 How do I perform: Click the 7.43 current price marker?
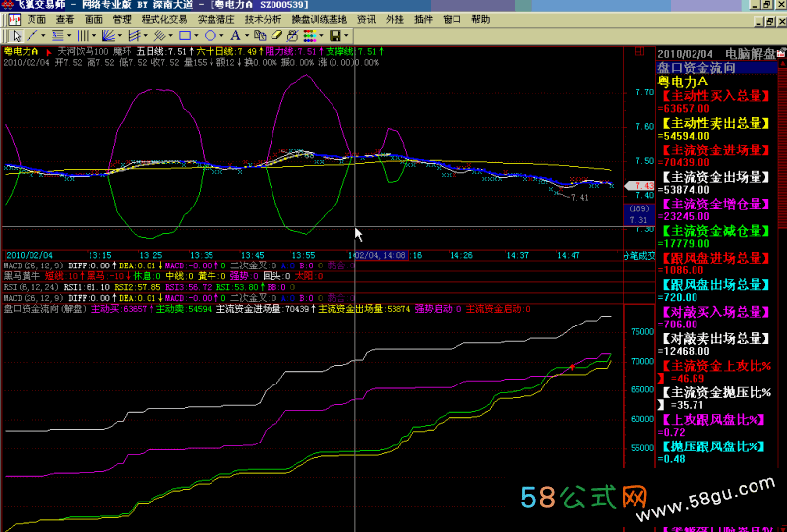(x=638, y=186)
